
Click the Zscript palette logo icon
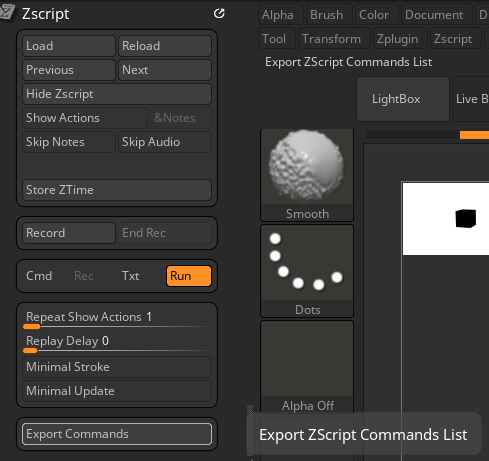point(7,13)
